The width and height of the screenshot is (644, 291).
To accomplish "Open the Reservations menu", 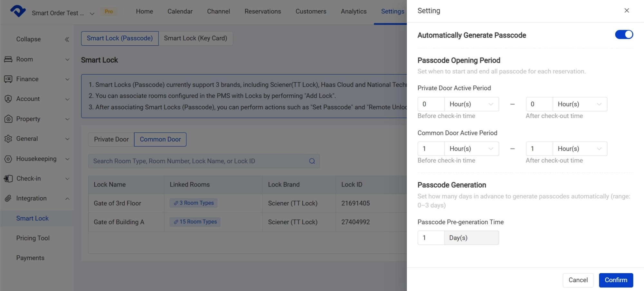I will (262, 12).
